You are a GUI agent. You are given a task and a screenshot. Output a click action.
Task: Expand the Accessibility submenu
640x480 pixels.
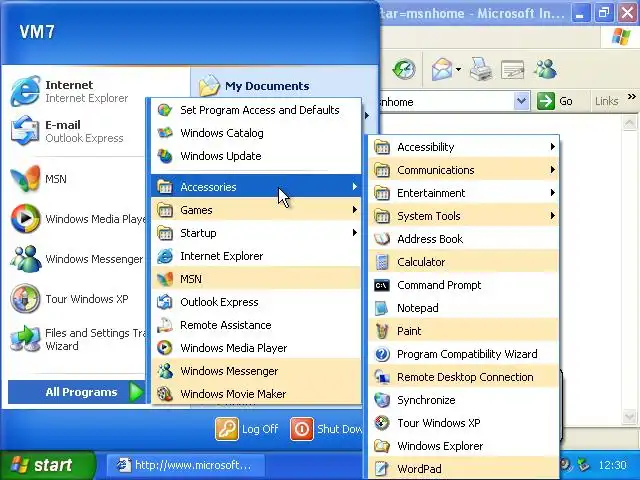click(x=463, y=147)
